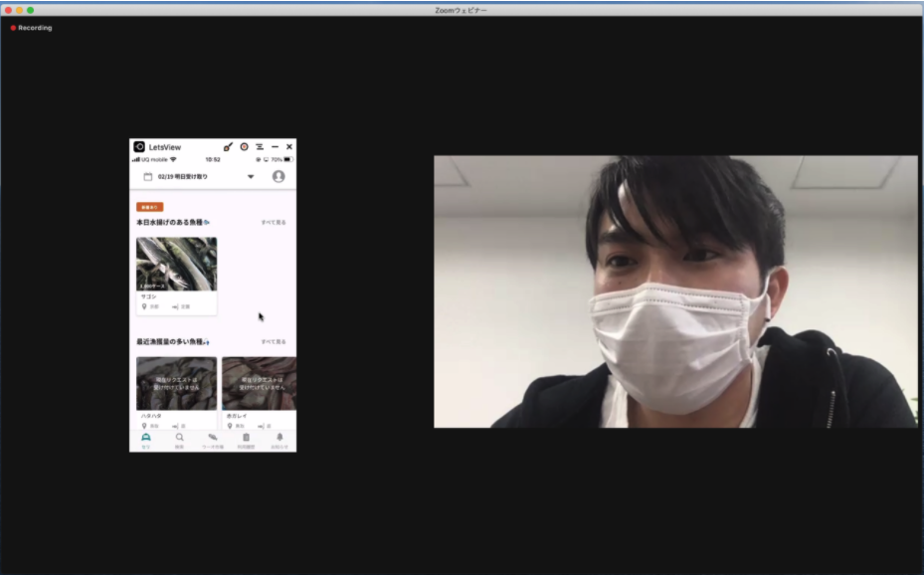Tap the calendar icon beside 02/19
This screenshot has height=575, width=924.
tap(148, 176)
